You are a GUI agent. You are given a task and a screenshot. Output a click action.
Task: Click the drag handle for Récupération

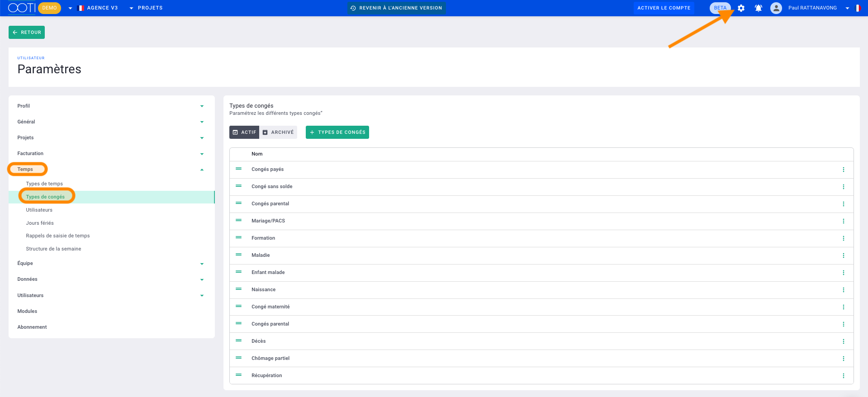238,375
